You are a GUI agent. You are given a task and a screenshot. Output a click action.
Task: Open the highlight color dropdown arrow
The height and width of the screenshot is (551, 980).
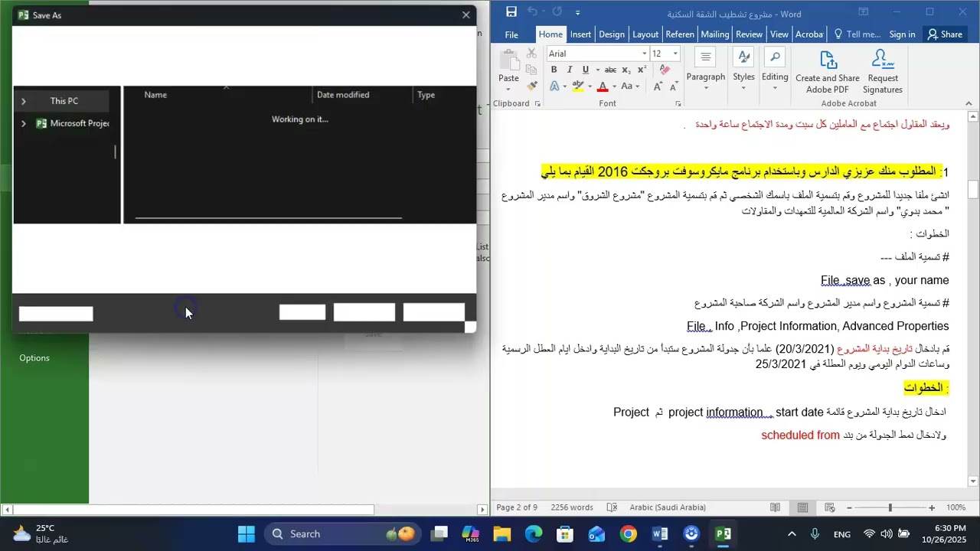590,86
